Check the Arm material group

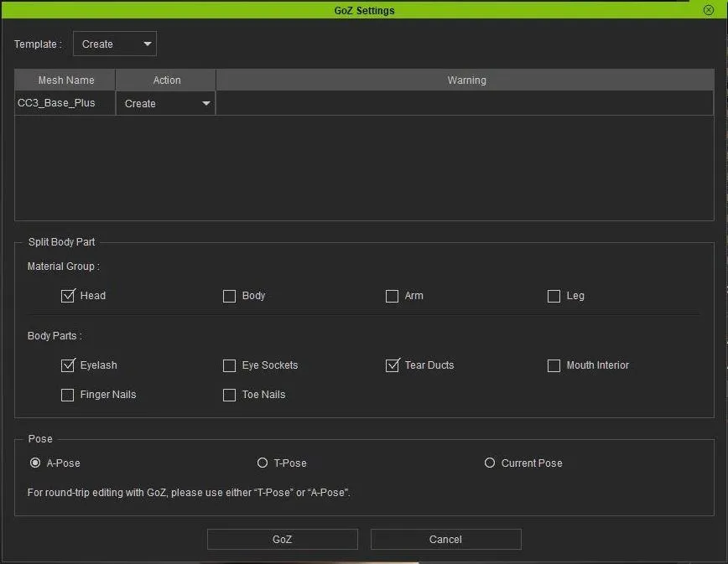392,296
